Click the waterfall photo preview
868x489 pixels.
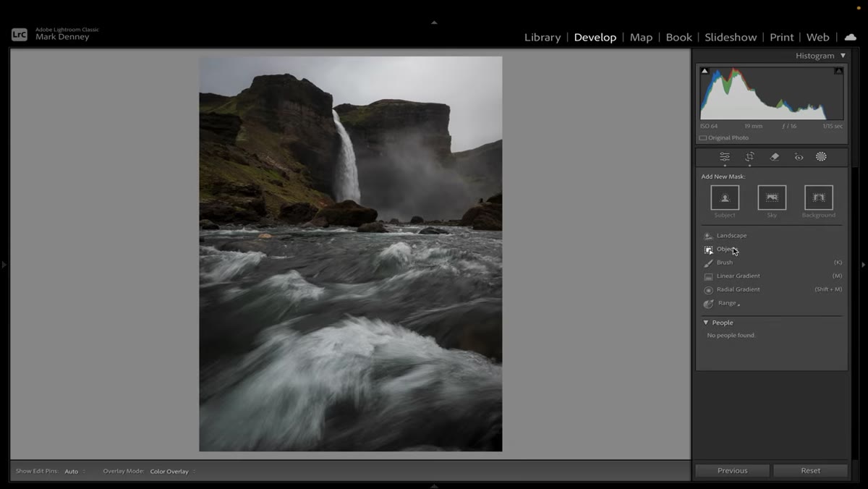click(351, 254)
